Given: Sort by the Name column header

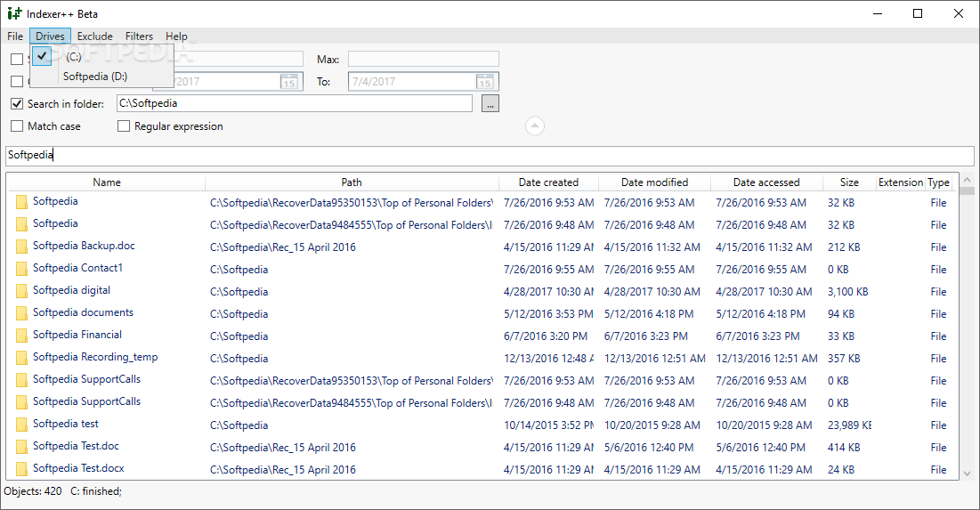Looking at the screenshot, I should click(x=106, y=182).
